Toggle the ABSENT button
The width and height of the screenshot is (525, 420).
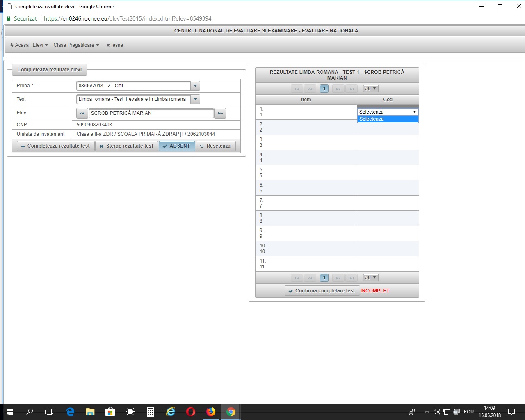click(x=177, y=146)
